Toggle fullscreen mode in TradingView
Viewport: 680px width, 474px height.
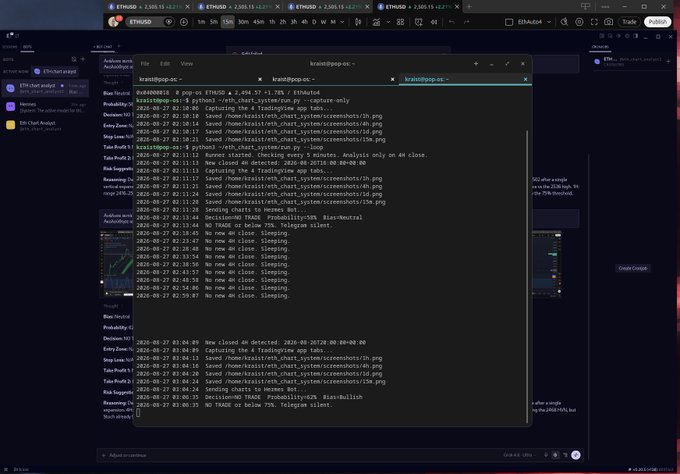[x=594, y=22]
